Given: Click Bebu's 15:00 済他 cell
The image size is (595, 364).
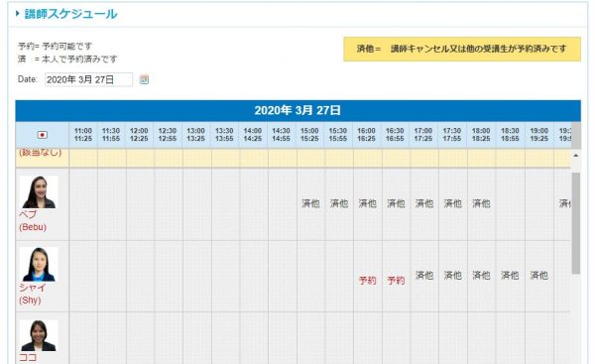Looking at the screenshot, I should coord(310,203).
